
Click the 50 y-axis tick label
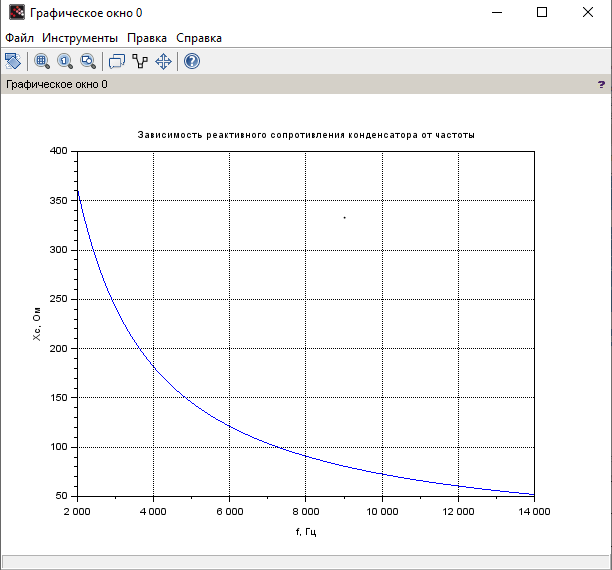pyautogui.click(x=61, y=496)
